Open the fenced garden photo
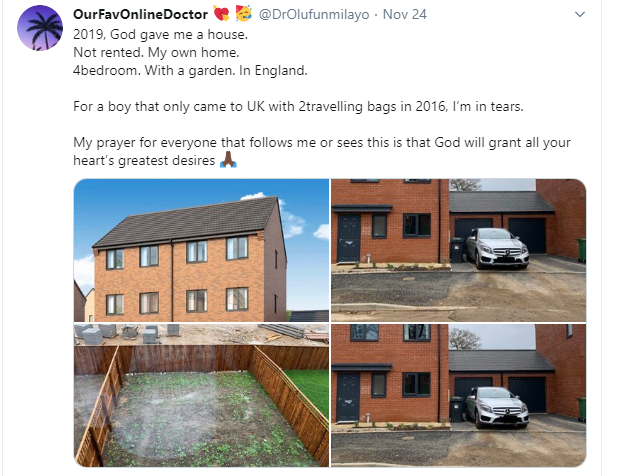The image size is (622, 476). coord(202,395)
